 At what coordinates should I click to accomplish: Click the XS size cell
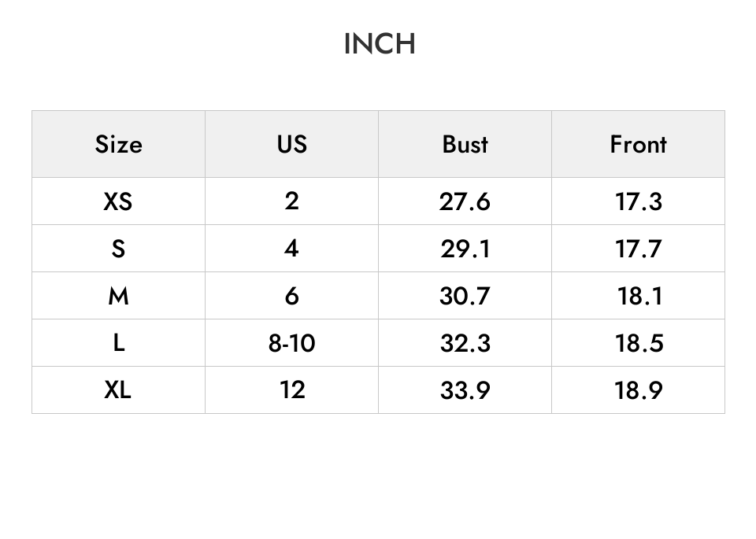click(119, 201)
